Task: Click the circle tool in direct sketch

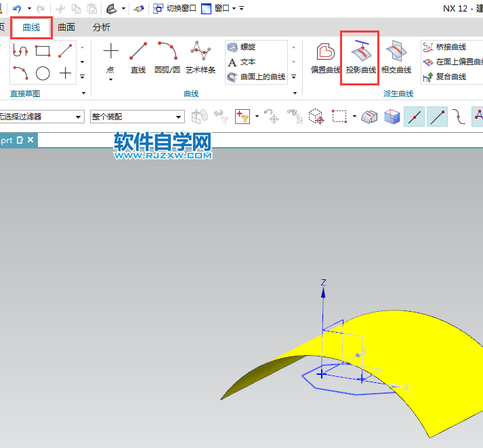Action: (x=43, y=73)
